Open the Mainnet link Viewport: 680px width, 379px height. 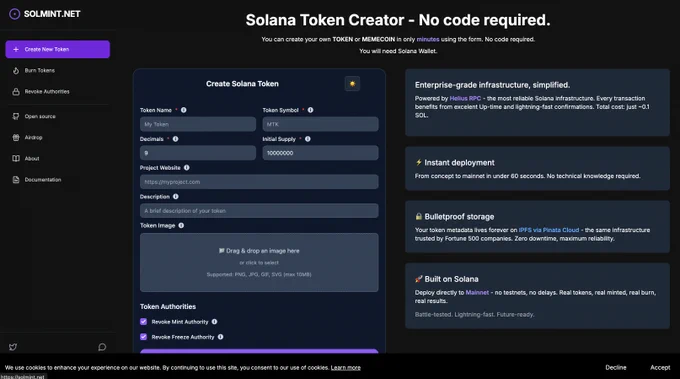click(477, 293)
